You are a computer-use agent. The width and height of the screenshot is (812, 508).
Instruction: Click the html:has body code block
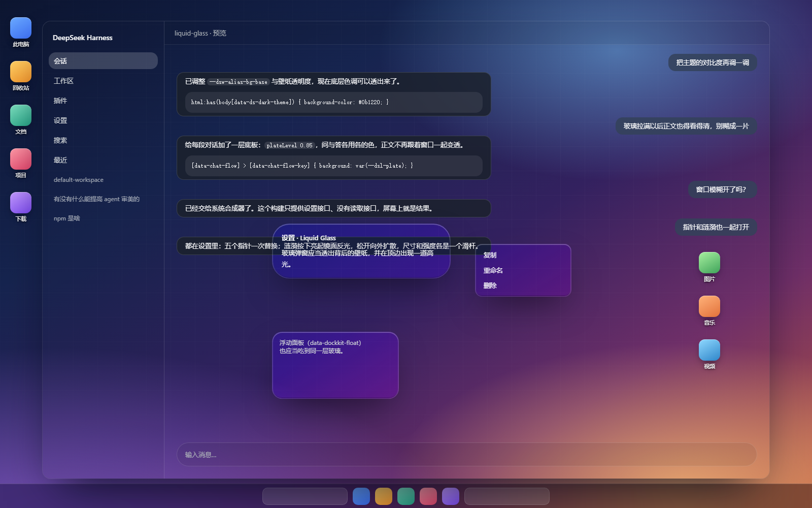pos(334,102)
